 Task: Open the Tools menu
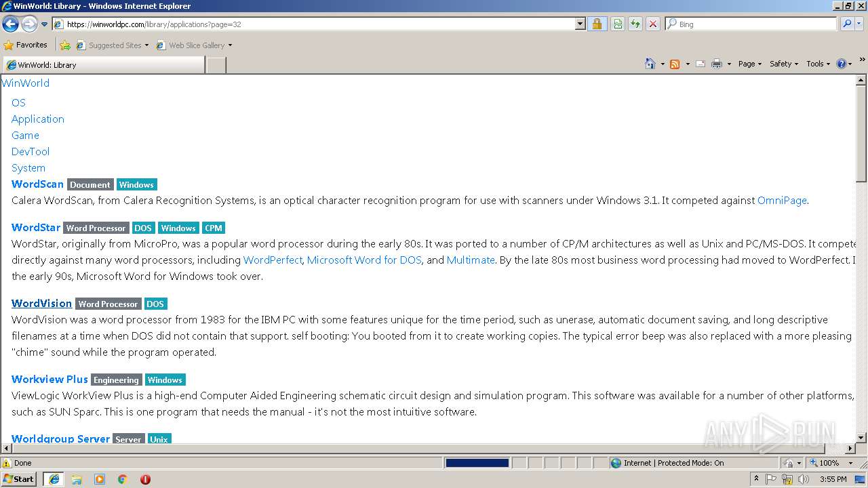[x=818, y=64]
